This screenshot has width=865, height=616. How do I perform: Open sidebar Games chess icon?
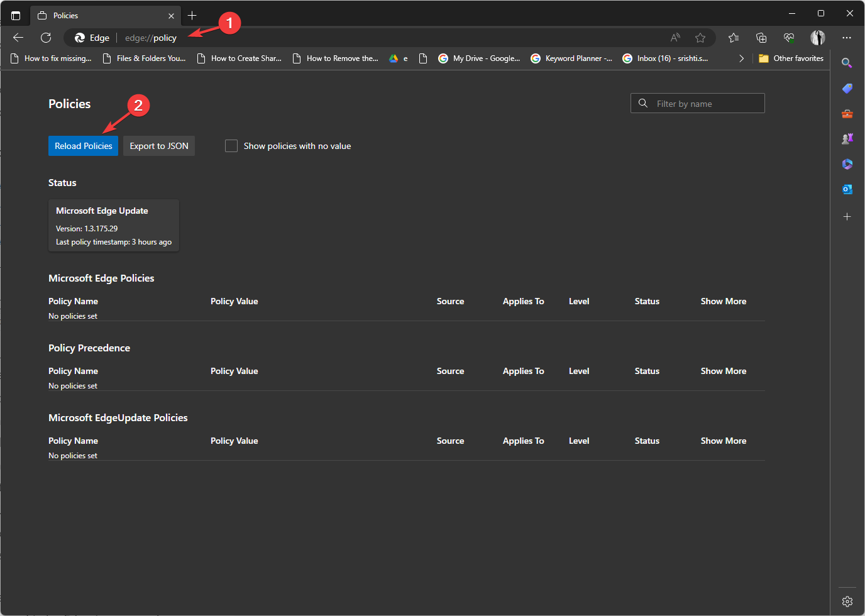pyautogui.click(x=847, y=139)
